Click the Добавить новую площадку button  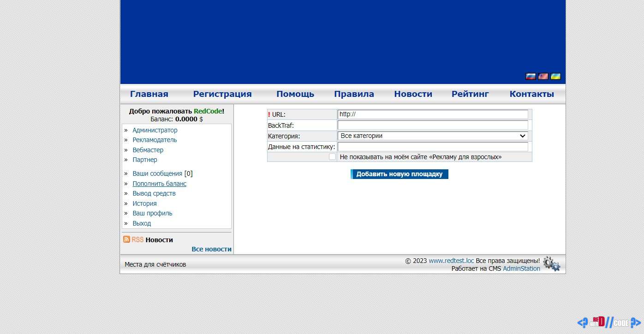tap(400, 174)
